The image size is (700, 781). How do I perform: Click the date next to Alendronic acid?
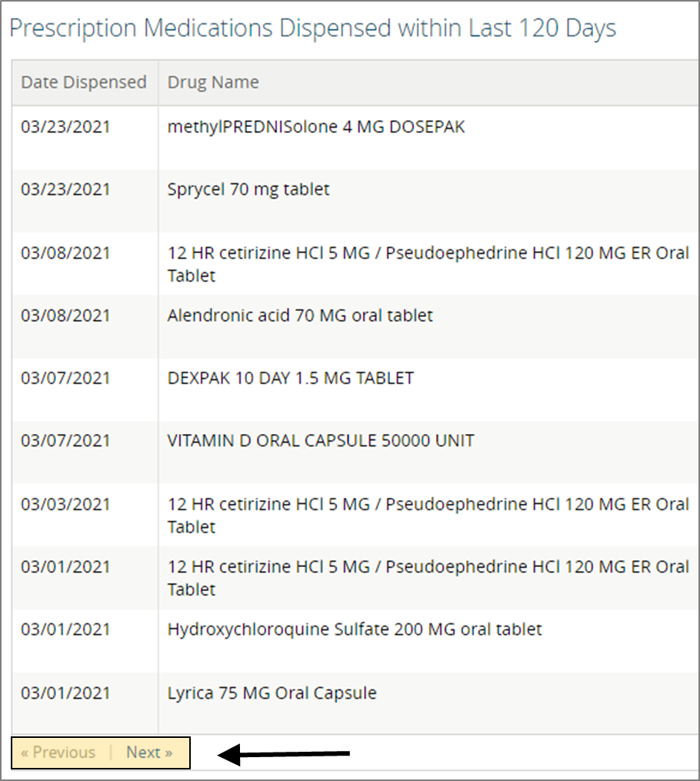pyautogui.click(x=65, y=315)
